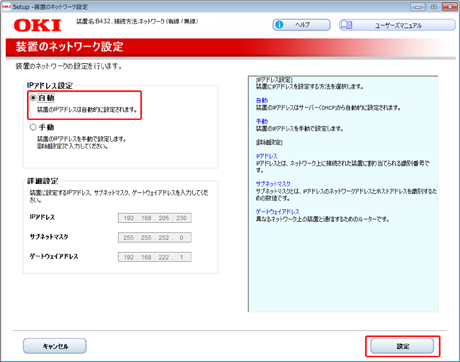Click the info icon on the ヘルプ button

tap(279, 25)
